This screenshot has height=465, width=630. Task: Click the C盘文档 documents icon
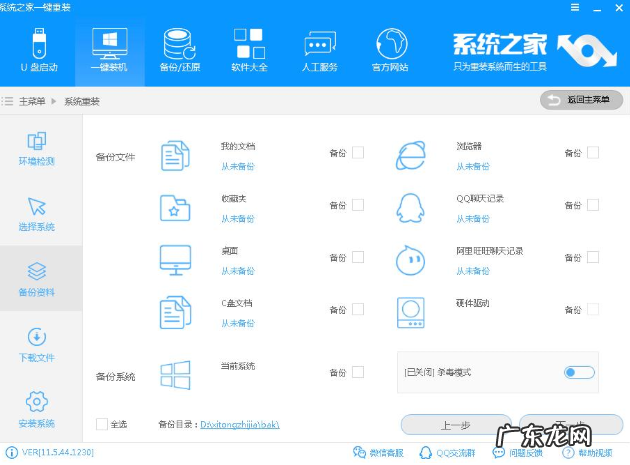click(175, 313)
